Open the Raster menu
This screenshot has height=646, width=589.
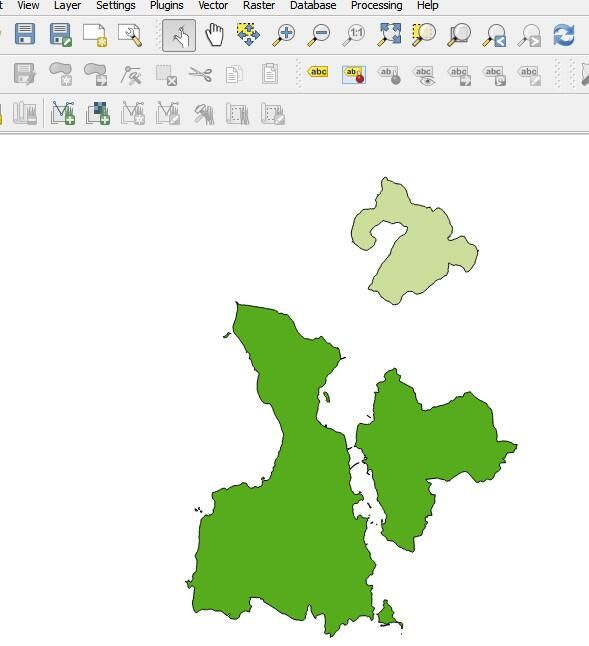(x=259, y=5)
